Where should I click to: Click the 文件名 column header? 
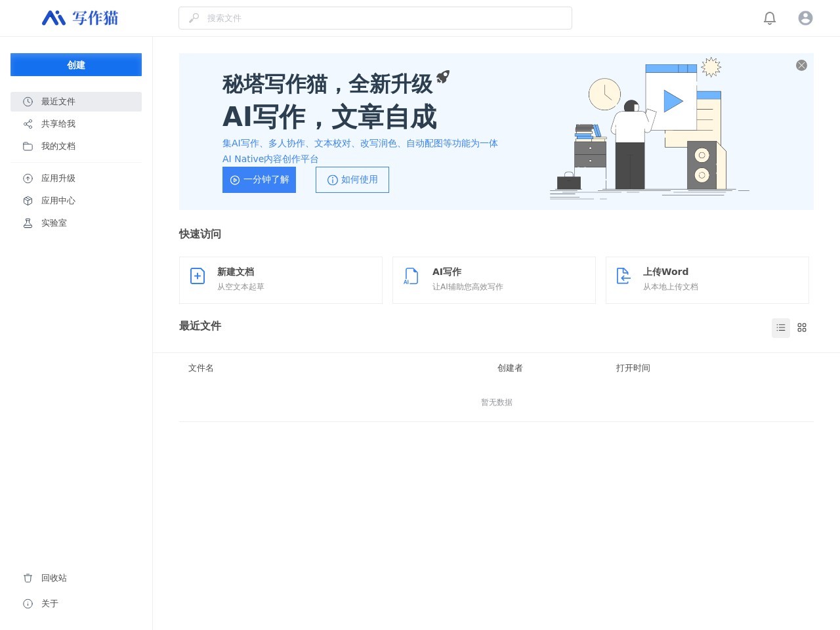(201, 368)
